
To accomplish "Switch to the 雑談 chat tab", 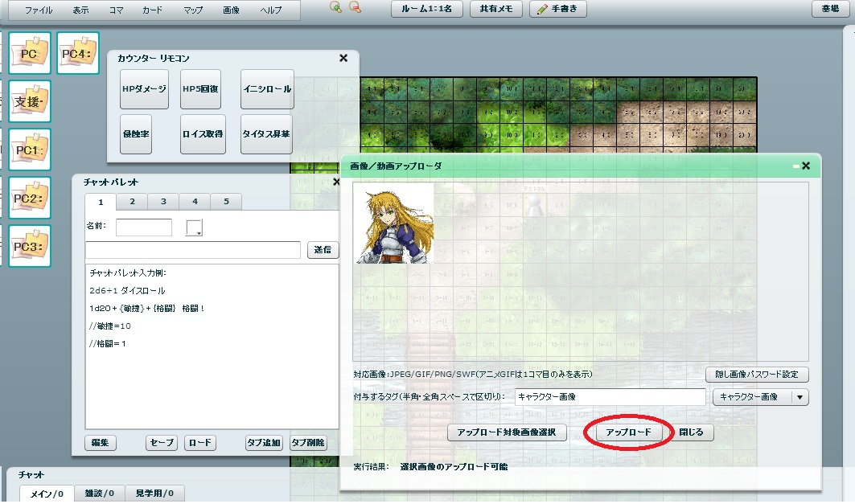I will pos(100,493).
